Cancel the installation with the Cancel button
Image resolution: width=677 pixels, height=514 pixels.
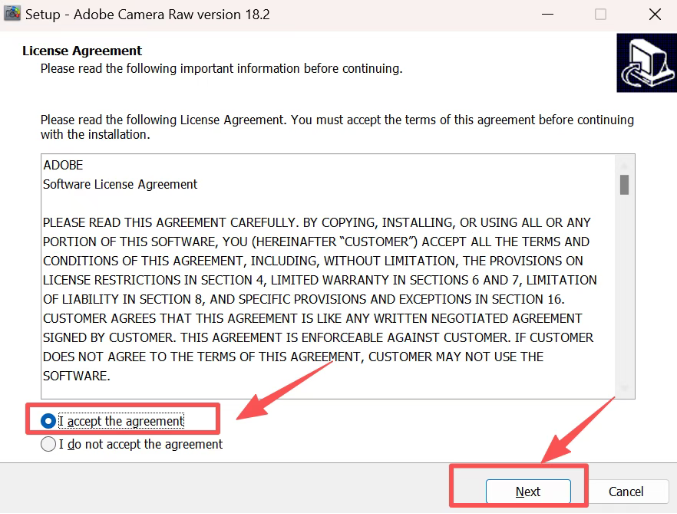pyautogui.click(x=625, y=491)
